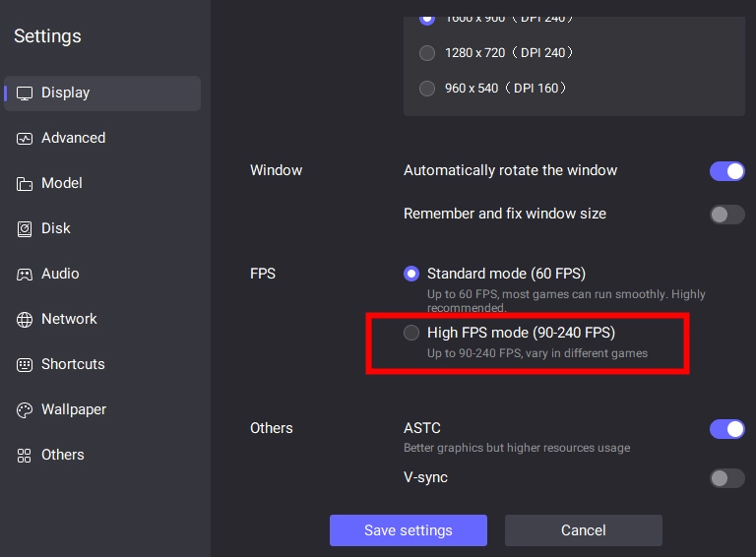Open Audio settings via gamepad icon
This screenshot has height=557, width=756.
(25, 275)
